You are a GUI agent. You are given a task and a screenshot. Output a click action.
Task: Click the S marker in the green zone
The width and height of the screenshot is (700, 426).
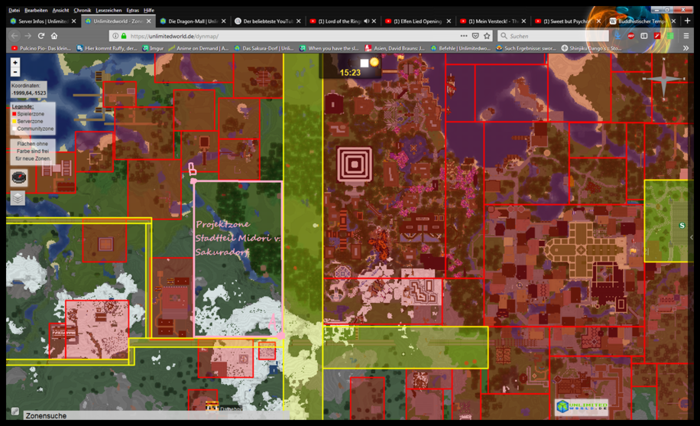[682, 226]
